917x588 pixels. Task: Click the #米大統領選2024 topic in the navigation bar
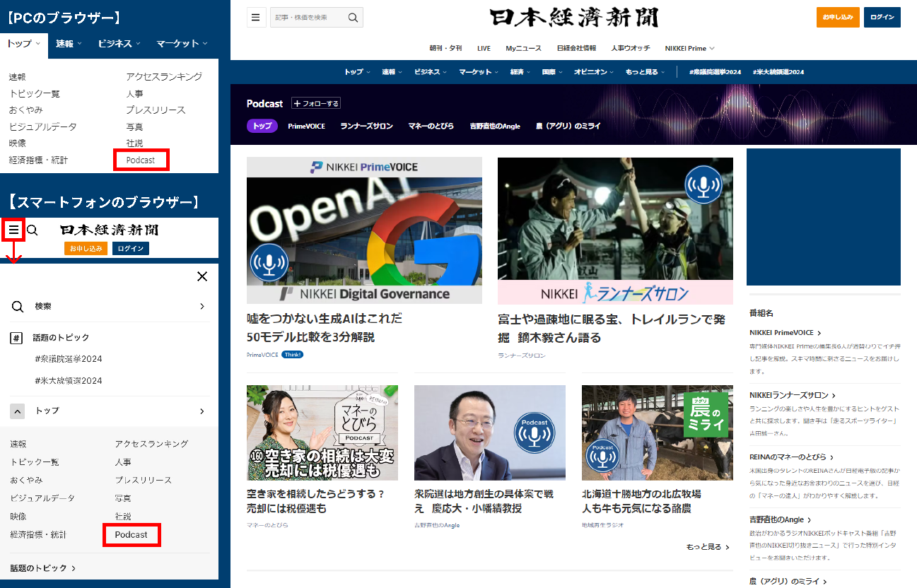tap(778, 72)
